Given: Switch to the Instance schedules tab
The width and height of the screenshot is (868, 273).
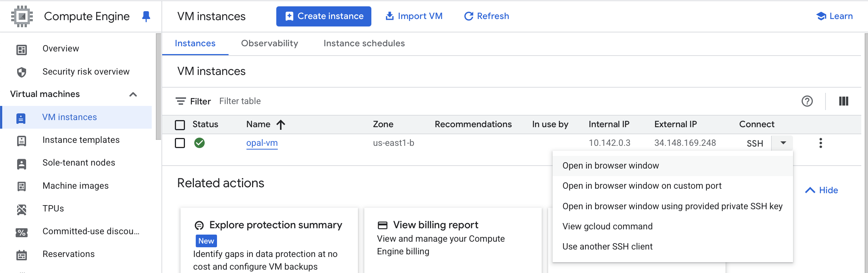Looking at the screenshot, I should pyautogui.click(x=364, y=44).
